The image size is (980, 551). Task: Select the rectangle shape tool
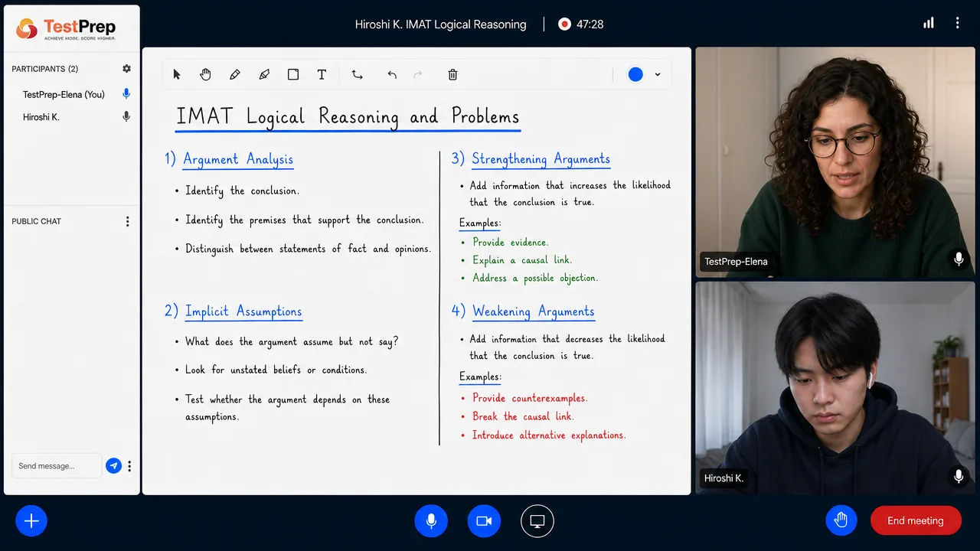293,74
